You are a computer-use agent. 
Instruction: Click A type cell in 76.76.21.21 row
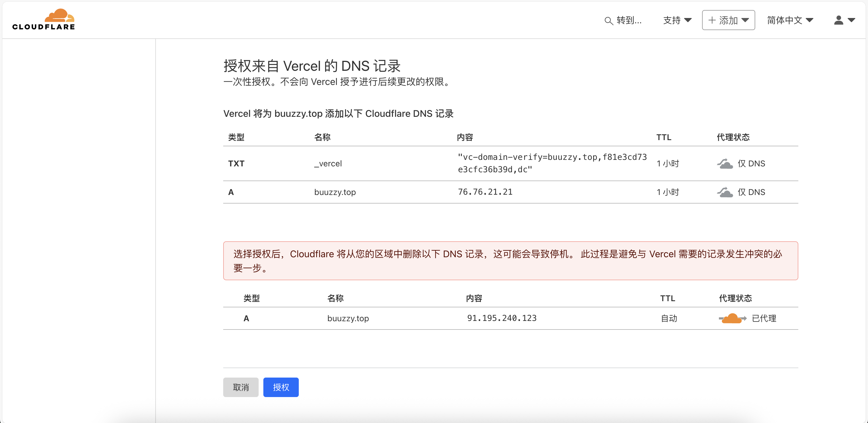click(x=231, y=192)
